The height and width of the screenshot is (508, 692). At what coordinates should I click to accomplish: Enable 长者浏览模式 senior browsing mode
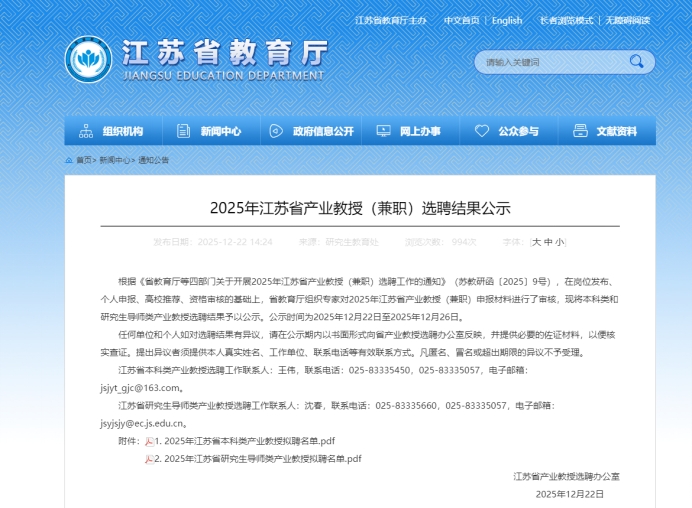click(x=566, y=20)
